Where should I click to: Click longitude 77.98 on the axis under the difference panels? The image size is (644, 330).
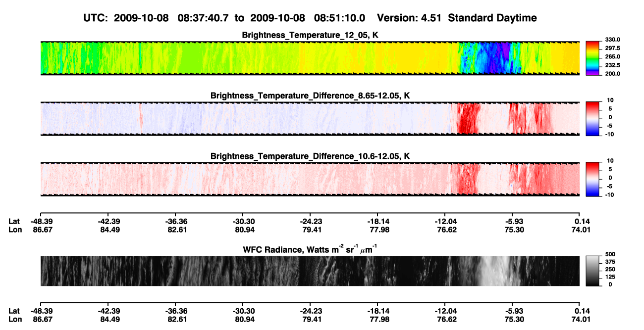(x=378, y=230)
